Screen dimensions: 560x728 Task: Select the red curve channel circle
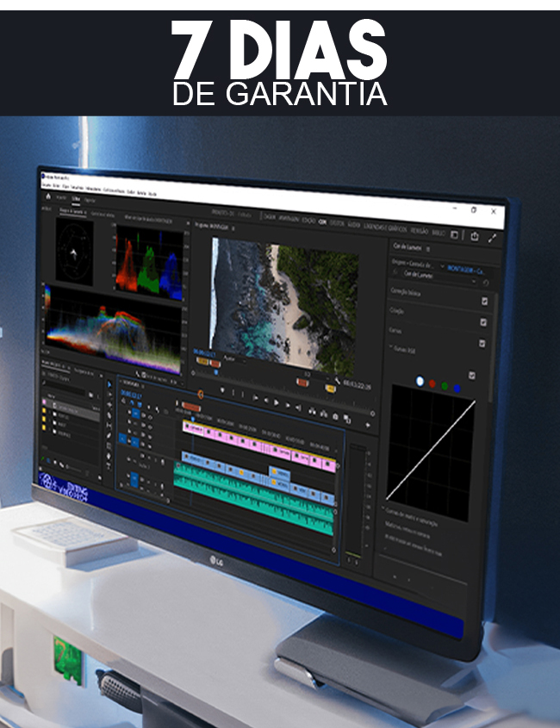click(x=432, y=383)
